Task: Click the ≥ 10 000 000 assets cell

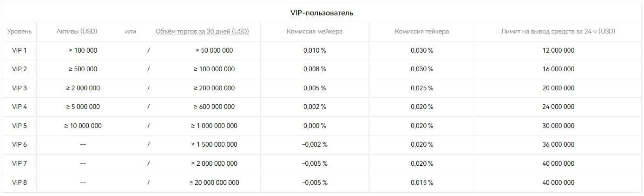Action: [83, 126]
